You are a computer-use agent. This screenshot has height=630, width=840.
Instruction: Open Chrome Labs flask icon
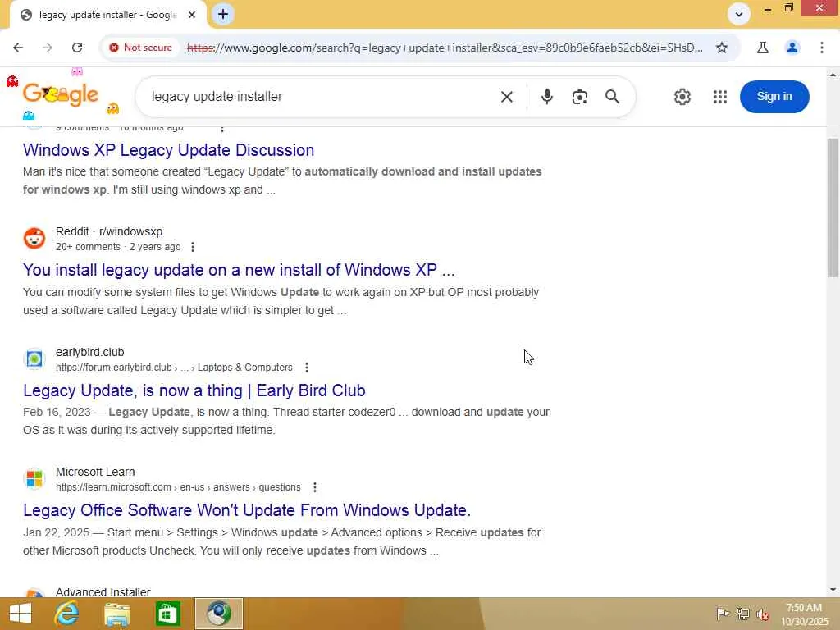click(762, 48)
